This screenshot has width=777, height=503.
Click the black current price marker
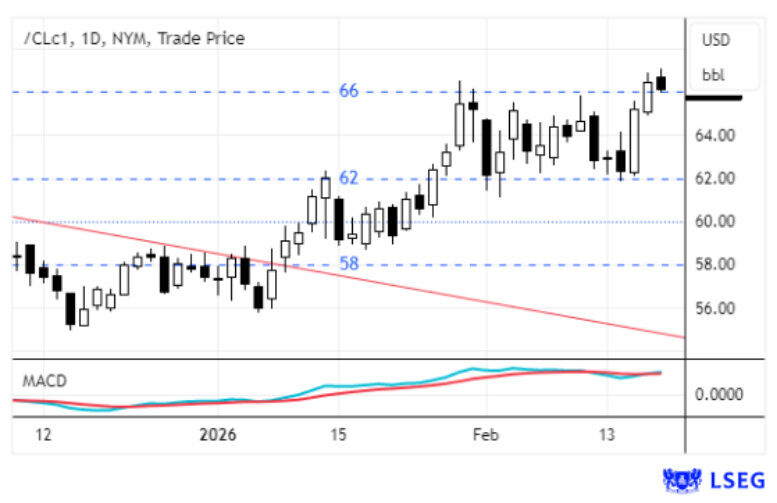pyautogui.click(x=714, y=97)
